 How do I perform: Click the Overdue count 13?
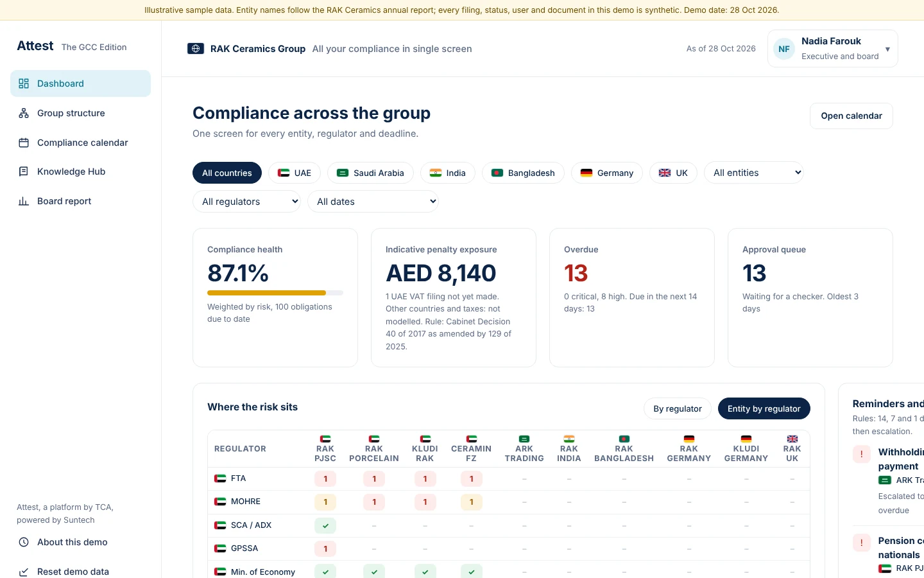[x=576, y=274]
